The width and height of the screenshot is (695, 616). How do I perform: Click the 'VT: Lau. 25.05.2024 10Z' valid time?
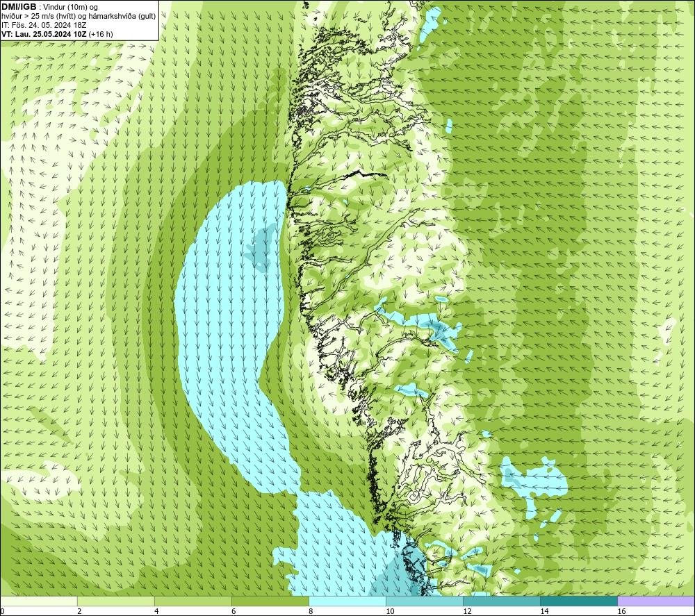pos(44,34)
